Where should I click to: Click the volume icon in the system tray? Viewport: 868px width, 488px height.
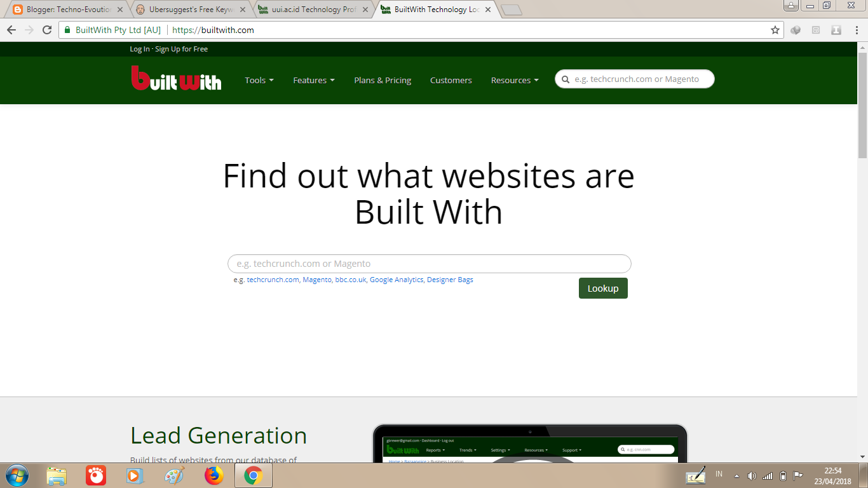[753, 475]
